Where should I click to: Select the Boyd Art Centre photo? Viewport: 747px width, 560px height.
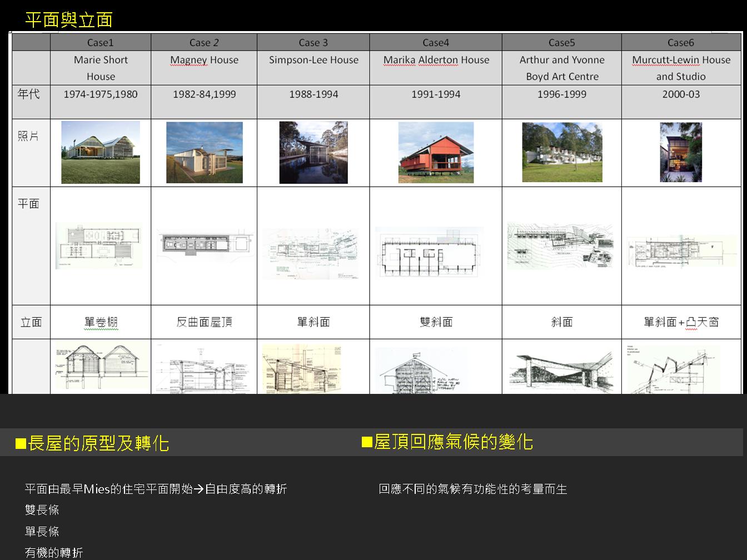[x=562, y=152]
